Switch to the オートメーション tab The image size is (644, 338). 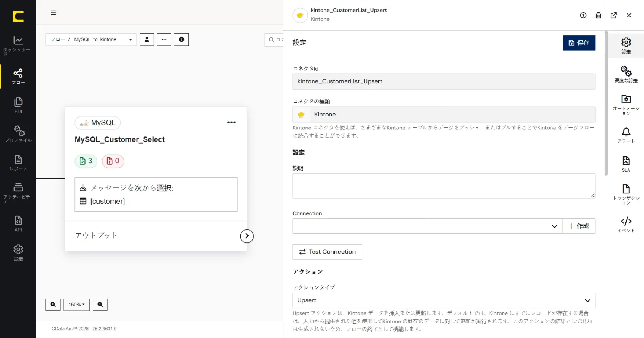(x=626, y=105)
